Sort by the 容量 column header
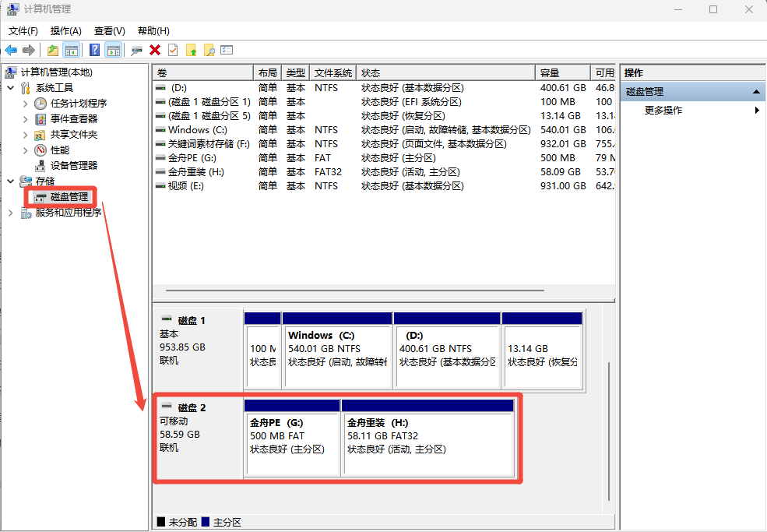 pyautogui.click(x=562, y=72)
